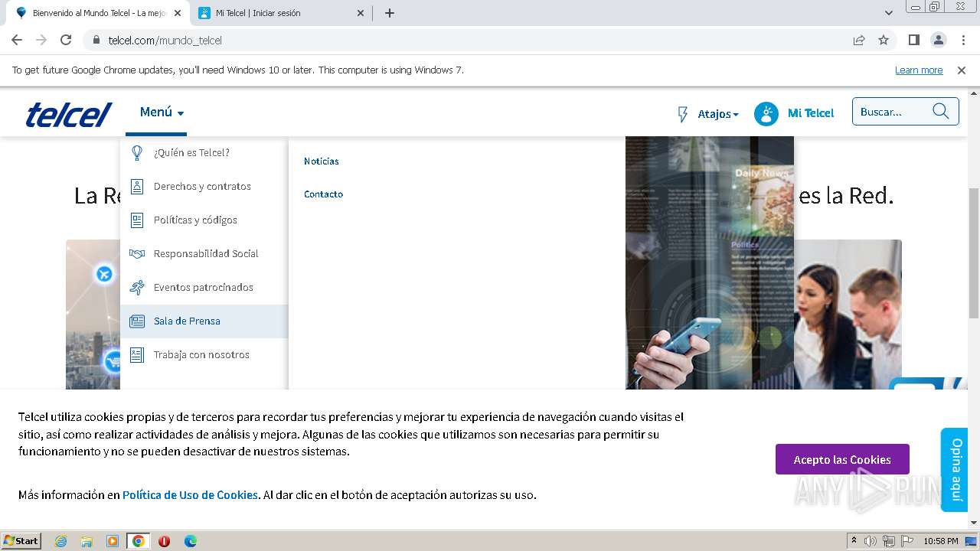Select Eventos patrocinados menu item
Viewport: 980px width, 551px height.
[x=204, y=288]
